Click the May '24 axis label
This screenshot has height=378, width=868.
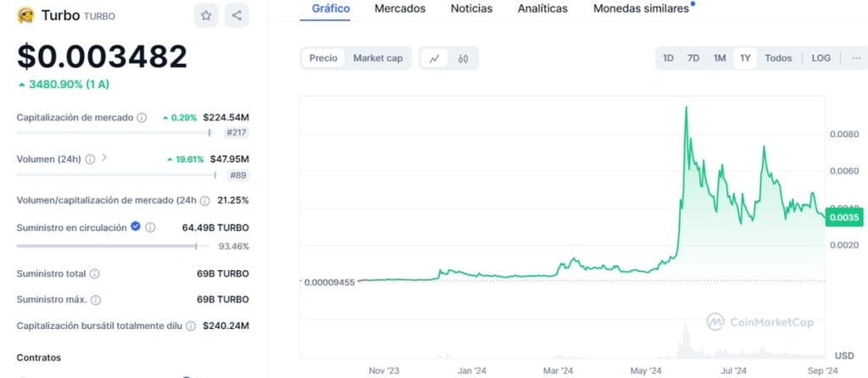tap(646, 370)
